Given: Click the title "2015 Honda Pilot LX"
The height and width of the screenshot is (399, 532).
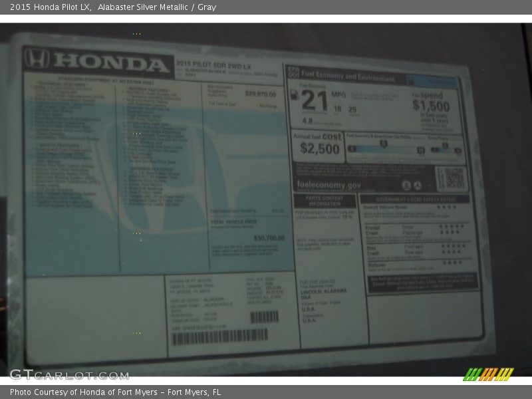Looking at the screenshot, I should (x=51, y=7).
